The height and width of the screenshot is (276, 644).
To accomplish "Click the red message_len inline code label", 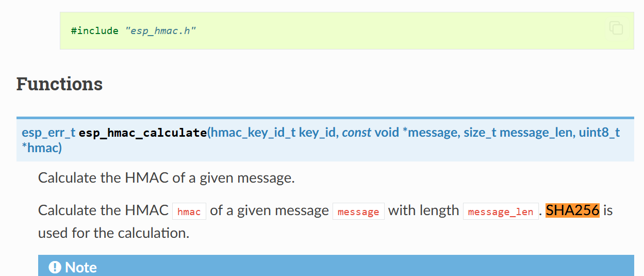I will click(x=500, y=212).
